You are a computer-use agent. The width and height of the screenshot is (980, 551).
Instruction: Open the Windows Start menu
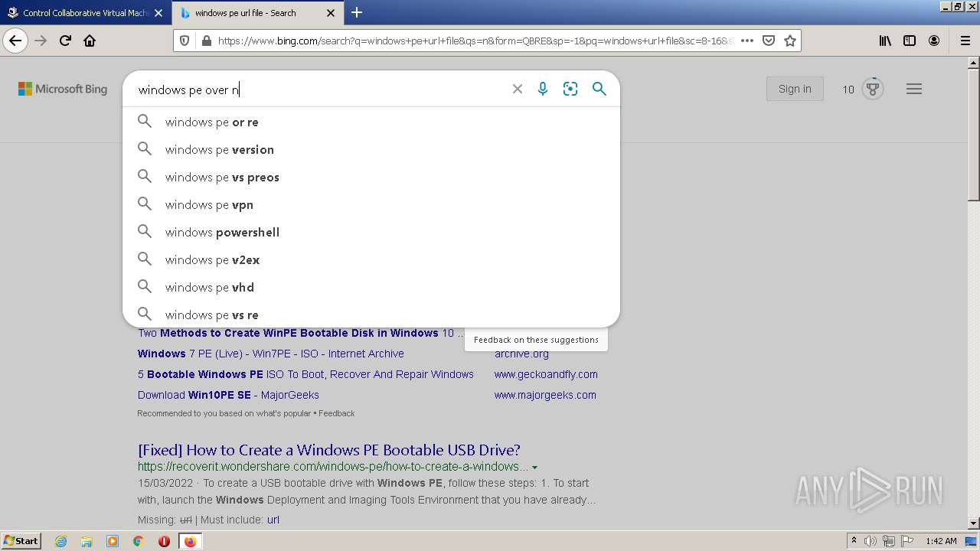click(x=21, y=541)
